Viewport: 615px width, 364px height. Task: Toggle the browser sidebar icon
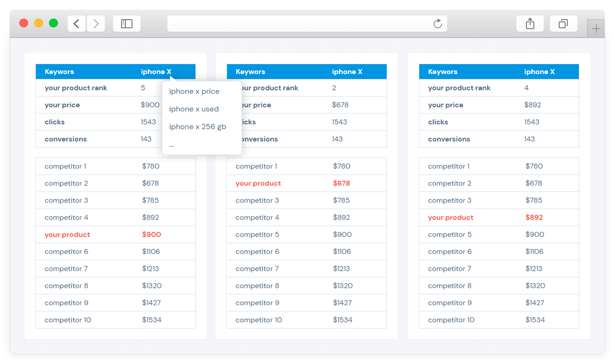[x=127, y=23]
